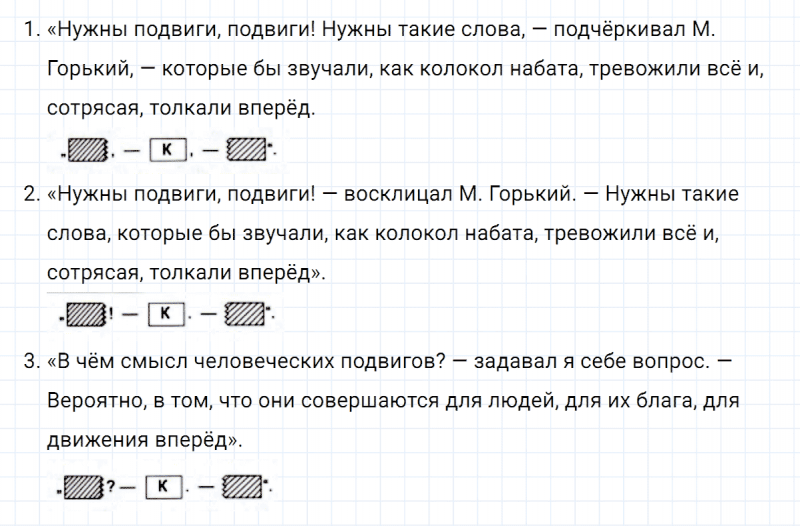
Task: Click the word «Вероятно» in sentence 3
Action: pyautogui.click(x=91, y=400)
